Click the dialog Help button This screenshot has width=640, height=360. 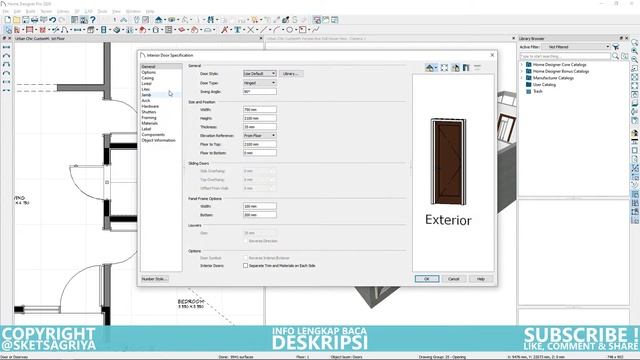[480, 279]
